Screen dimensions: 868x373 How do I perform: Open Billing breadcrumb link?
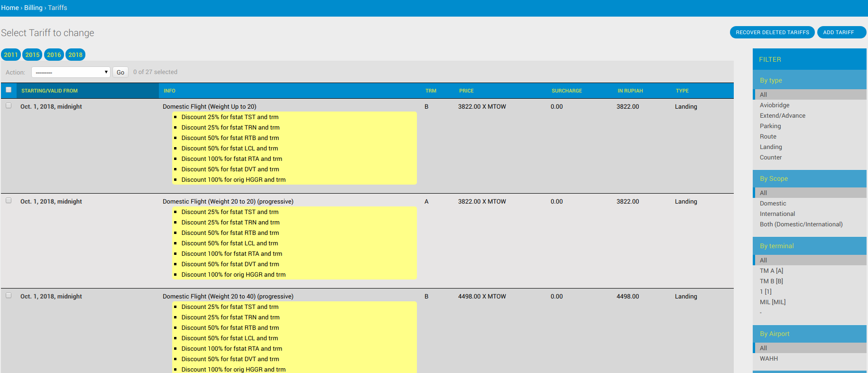coord(33,8)
